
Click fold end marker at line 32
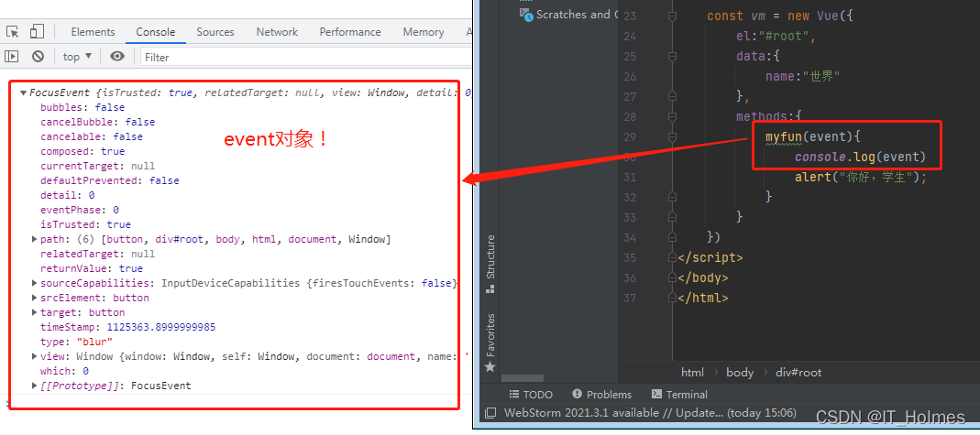673,197
